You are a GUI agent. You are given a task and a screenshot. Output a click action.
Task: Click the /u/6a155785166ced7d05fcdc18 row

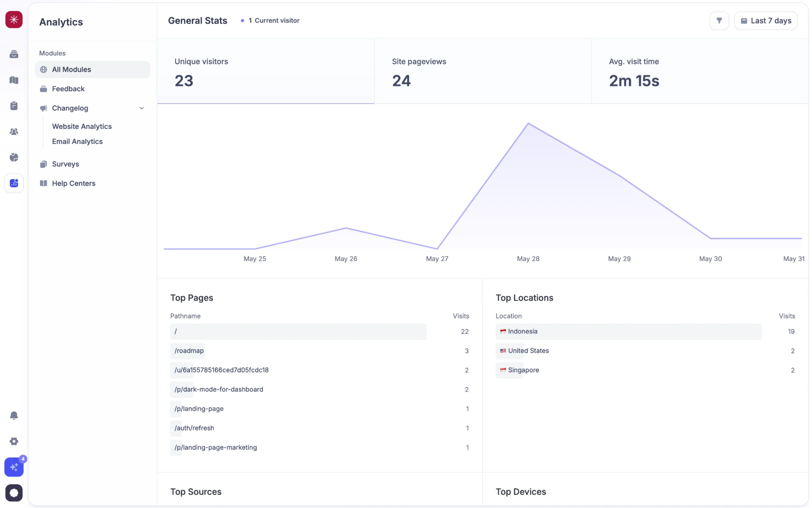tap(319, 370)
